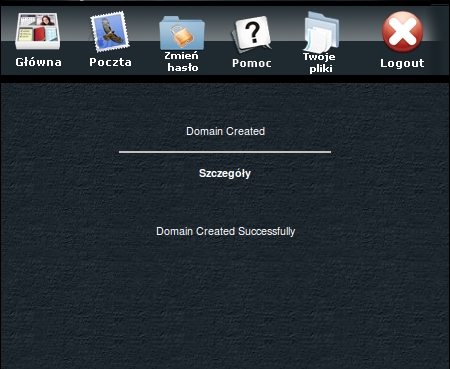
Task: Click the Zmień hasło padlock folder icon
Action: pos(182,33)
